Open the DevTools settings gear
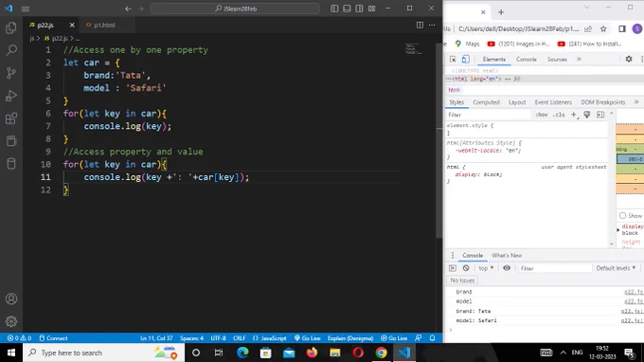Viewport: 644px width, 362px height. tap(629, 59)
